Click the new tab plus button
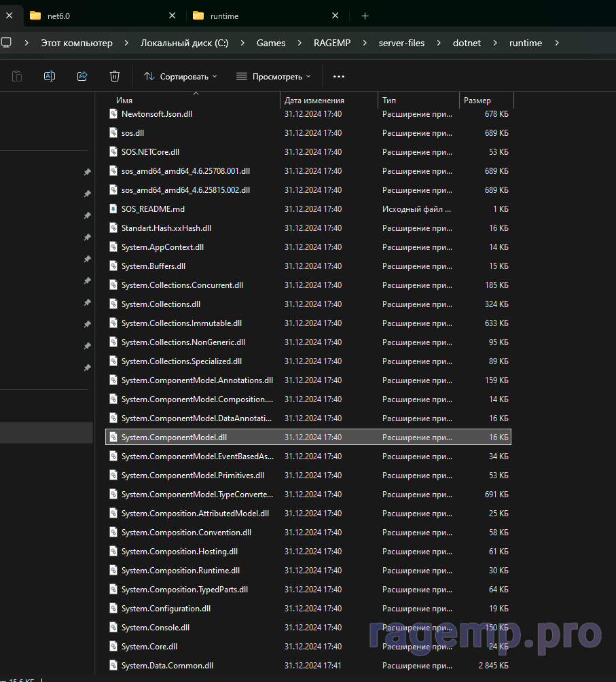Image resolution: width=616 pixels, height=682 pixels. tap(365, 16)
